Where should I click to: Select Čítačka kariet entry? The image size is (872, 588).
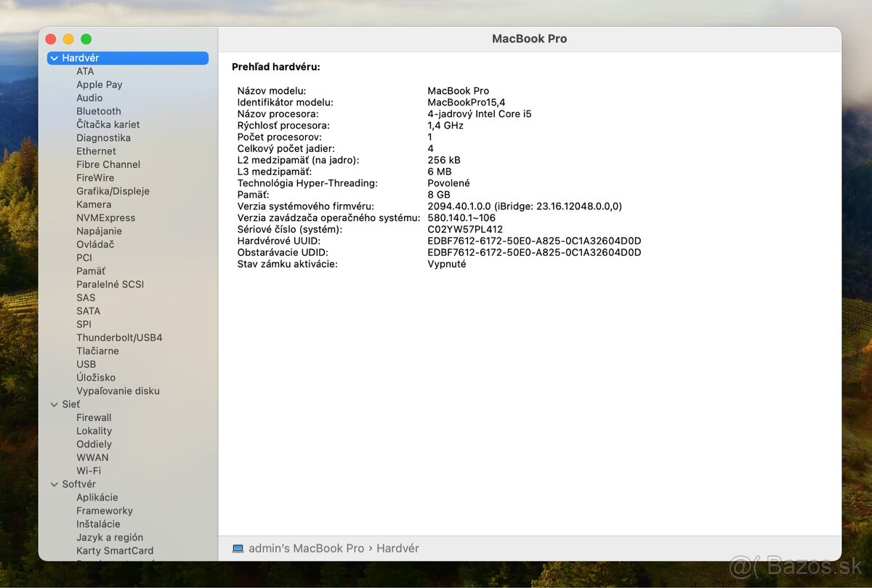point(108,124)
